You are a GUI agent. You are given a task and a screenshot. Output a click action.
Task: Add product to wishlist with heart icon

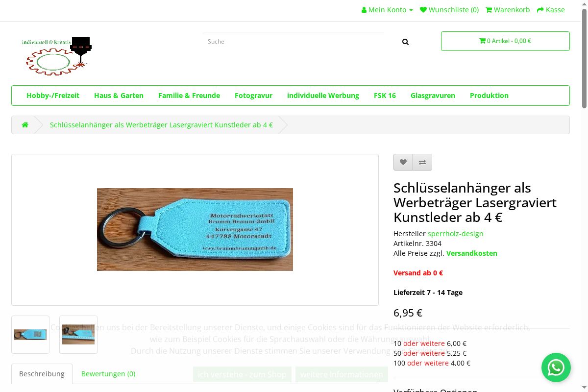pyautogui.click(x=403, y=162)
